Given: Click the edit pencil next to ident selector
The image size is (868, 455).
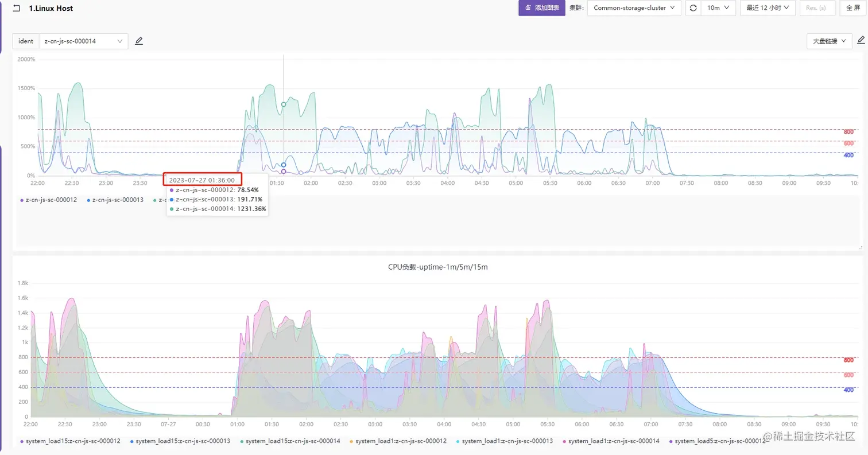Looking at the screenshot, I should [x=138, y=41].
